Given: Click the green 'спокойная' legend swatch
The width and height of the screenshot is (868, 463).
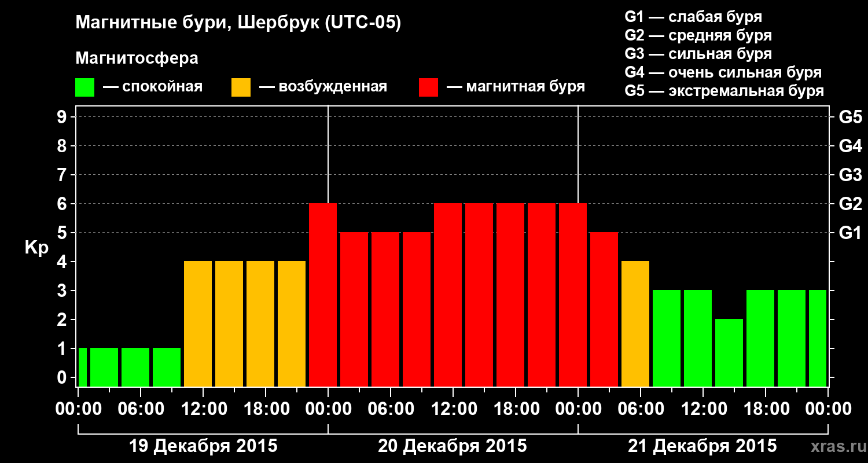Looking at the screenshot, I should click(x=84, y=87).
